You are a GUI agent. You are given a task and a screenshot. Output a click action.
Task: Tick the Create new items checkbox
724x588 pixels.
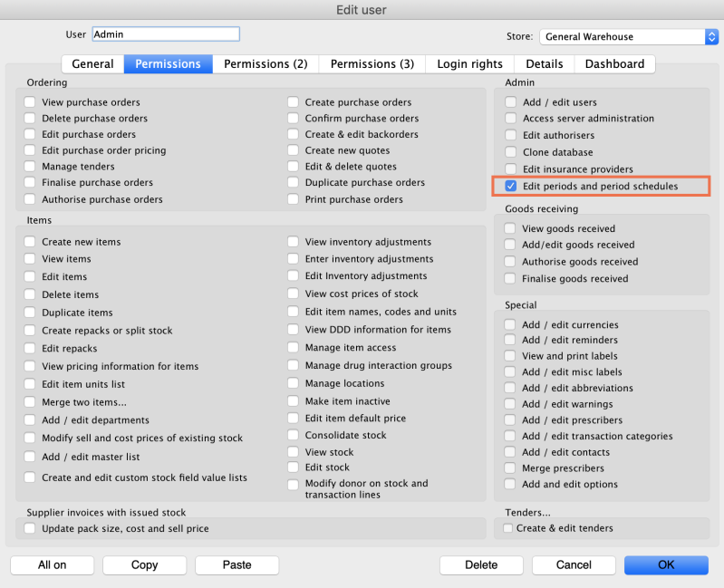click(x=30, y=242)
